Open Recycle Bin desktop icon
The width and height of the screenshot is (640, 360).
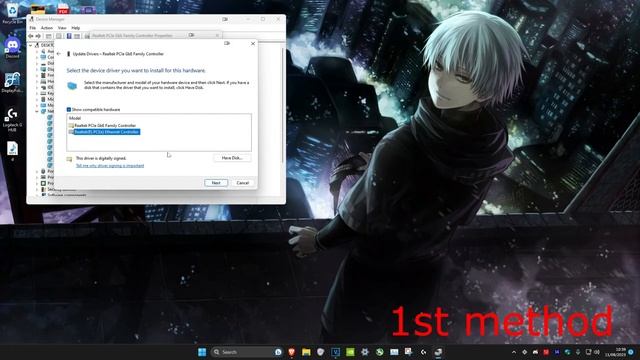coord(12,12)
